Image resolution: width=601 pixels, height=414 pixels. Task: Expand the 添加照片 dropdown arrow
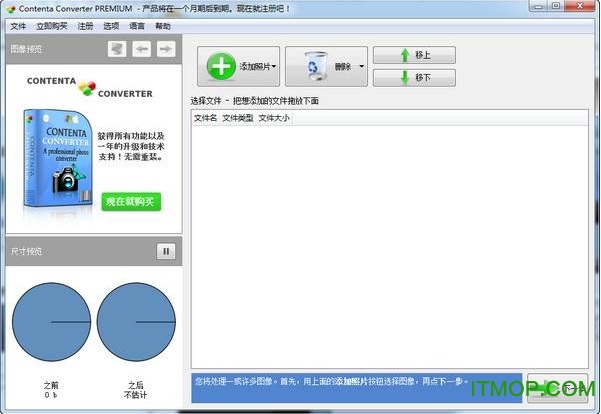click(x=274, y=67)
